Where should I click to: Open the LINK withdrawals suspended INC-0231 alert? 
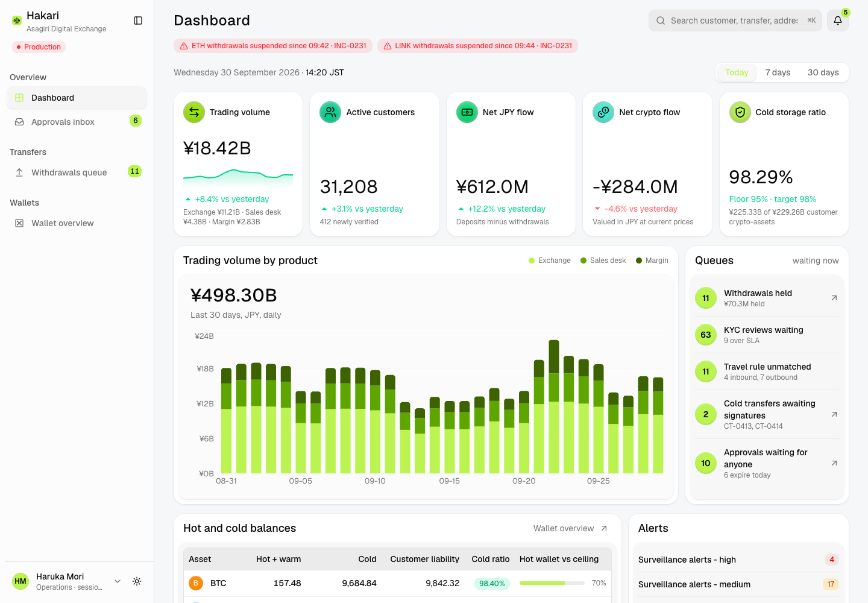click(477, 46)
